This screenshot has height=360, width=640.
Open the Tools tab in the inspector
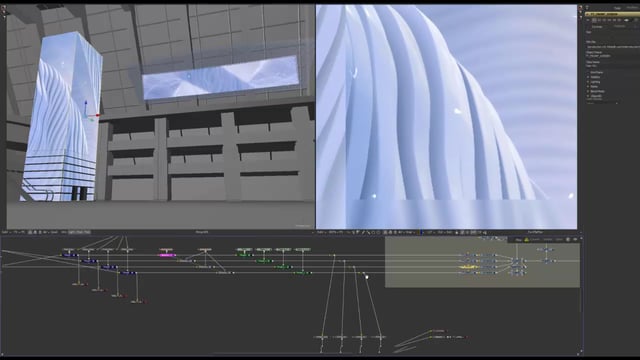point(617,8)
